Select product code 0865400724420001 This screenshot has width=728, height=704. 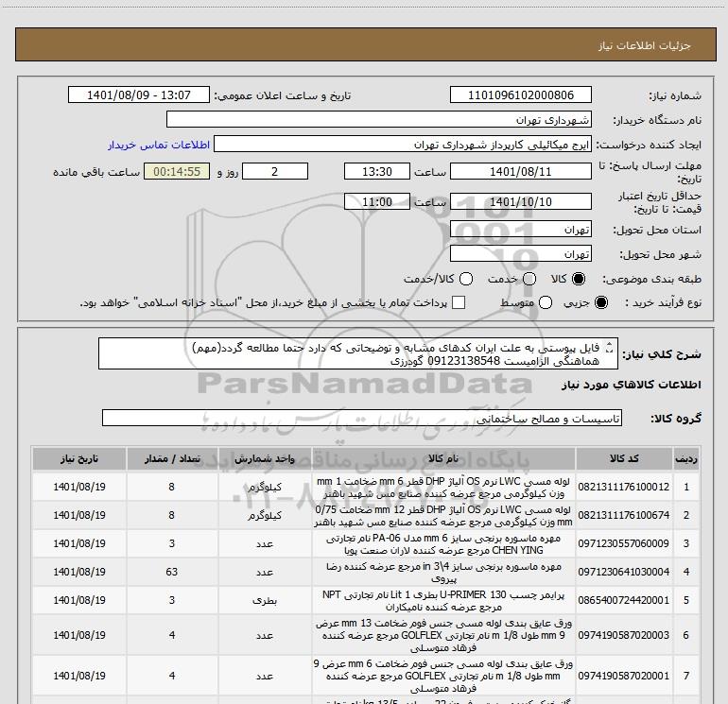pos(624,600)
